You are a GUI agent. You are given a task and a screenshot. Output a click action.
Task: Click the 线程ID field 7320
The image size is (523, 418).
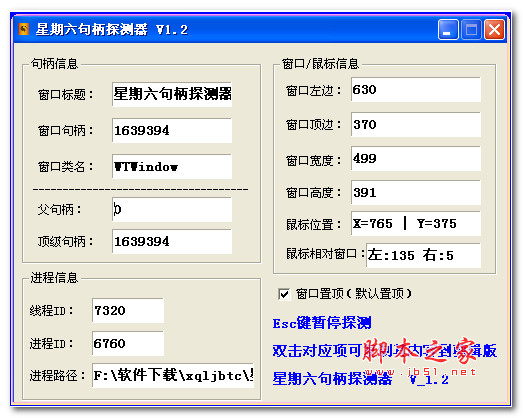128,311
